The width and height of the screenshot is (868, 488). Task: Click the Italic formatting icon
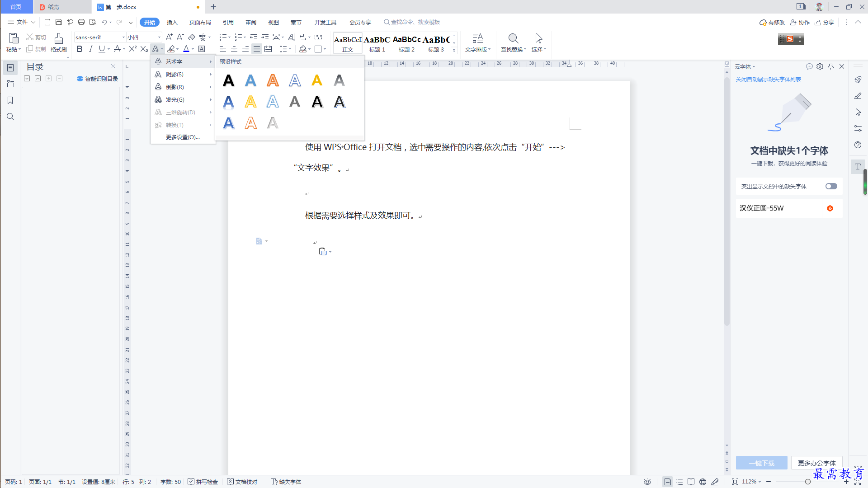90,49
